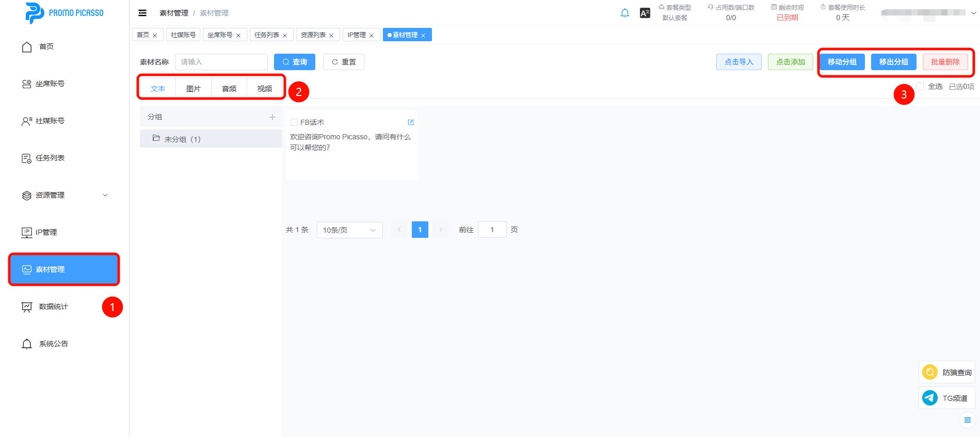Open 系统公告 announcements in sidebar
980x437 pixels.
tap(53, 344)
